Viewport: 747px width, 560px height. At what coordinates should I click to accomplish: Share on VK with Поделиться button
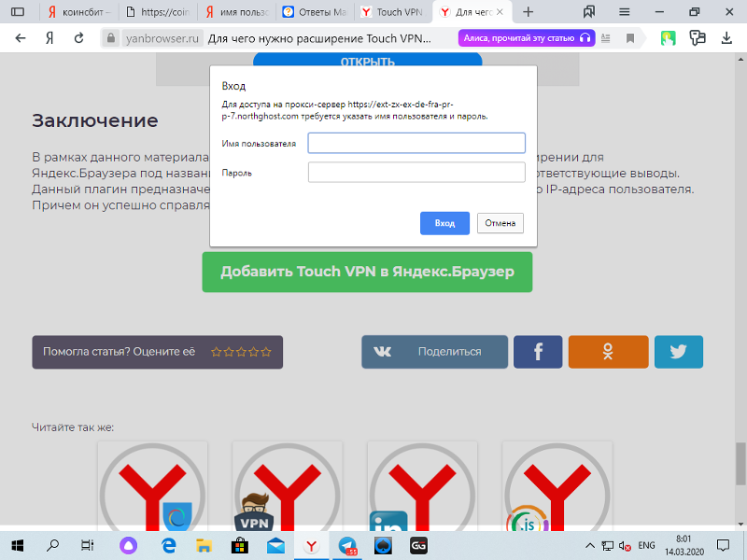click(435, 352)
